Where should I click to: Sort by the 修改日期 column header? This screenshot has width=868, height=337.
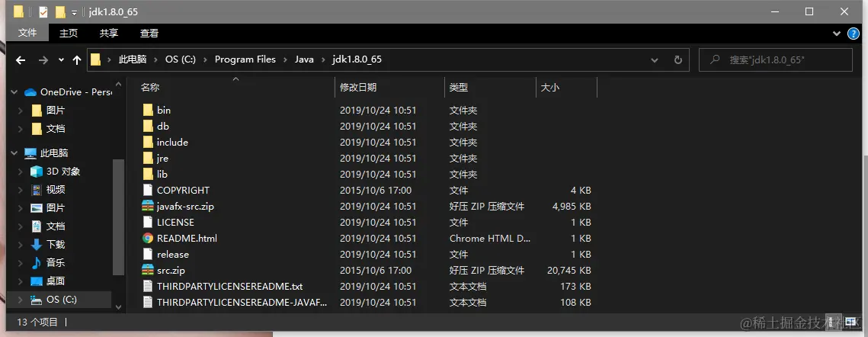coord(358,88)
